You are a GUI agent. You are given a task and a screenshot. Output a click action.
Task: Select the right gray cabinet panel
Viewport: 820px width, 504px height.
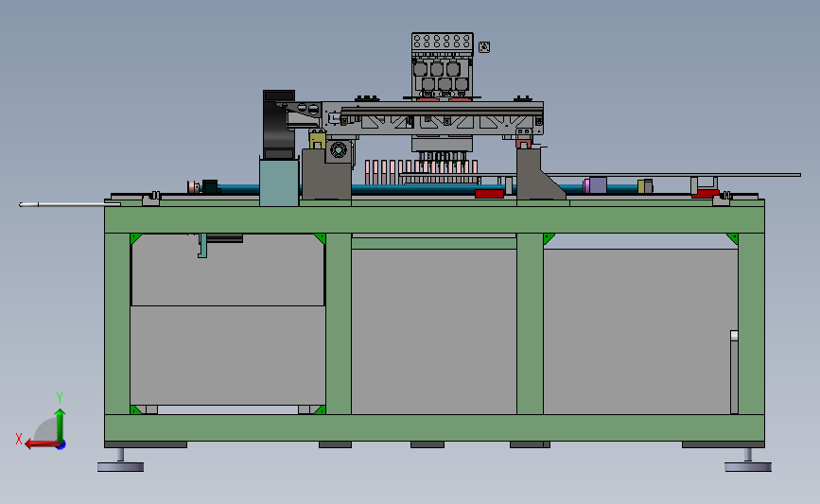click(640, 332)
